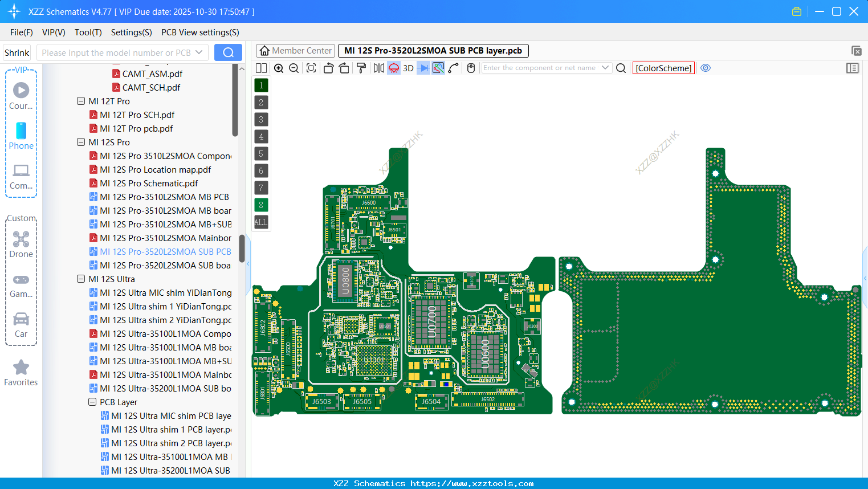868x489 pixels.
Task: Enable layer 1 in the layer list
Action: click(260, 85)
